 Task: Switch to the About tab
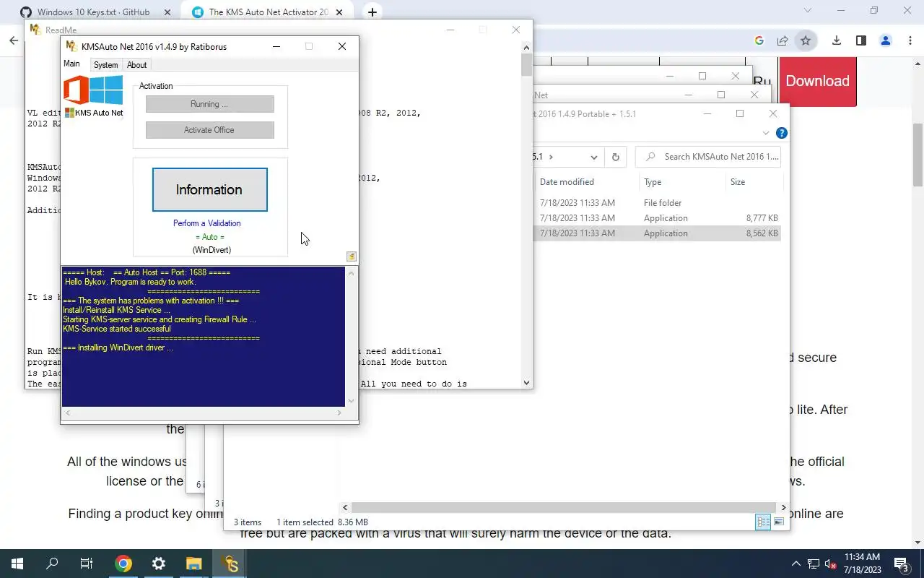click(136, 65)
